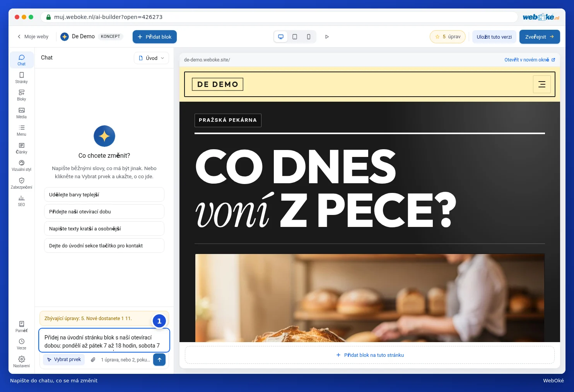Open the hamburger menu on site preview
The height and width of the screenshot is (392, 574).
(542, 84)
